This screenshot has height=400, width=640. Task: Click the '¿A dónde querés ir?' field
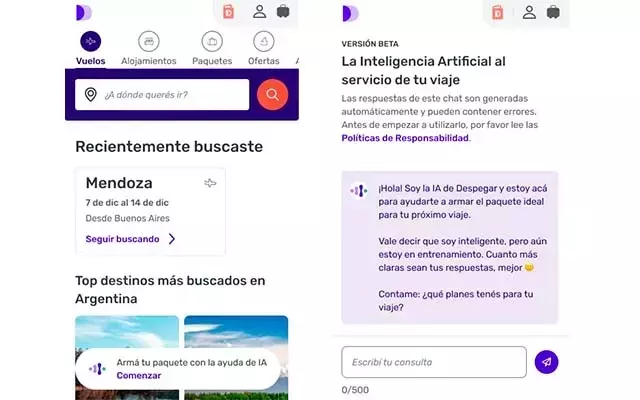pos(162,95)
